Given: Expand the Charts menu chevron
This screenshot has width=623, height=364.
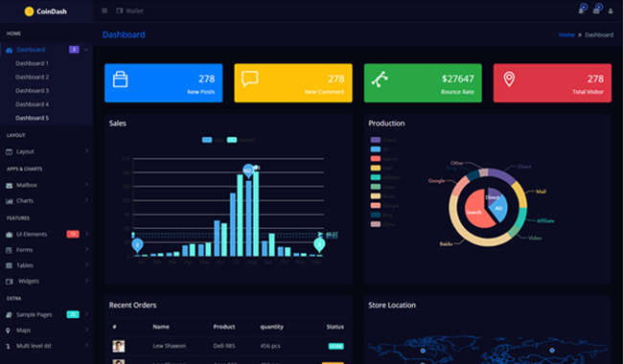Looking at the screenshot, I should coord(86,200).
